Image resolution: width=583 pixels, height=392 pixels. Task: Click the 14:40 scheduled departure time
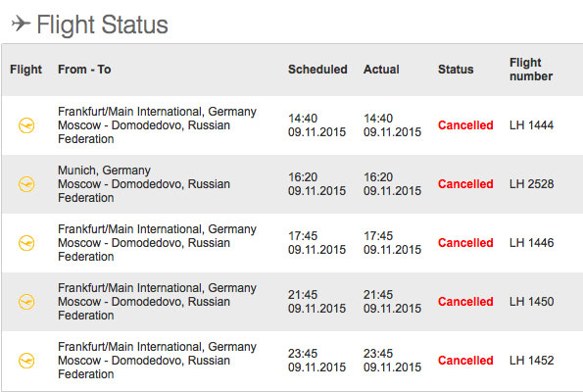click(x=303, y=119)
